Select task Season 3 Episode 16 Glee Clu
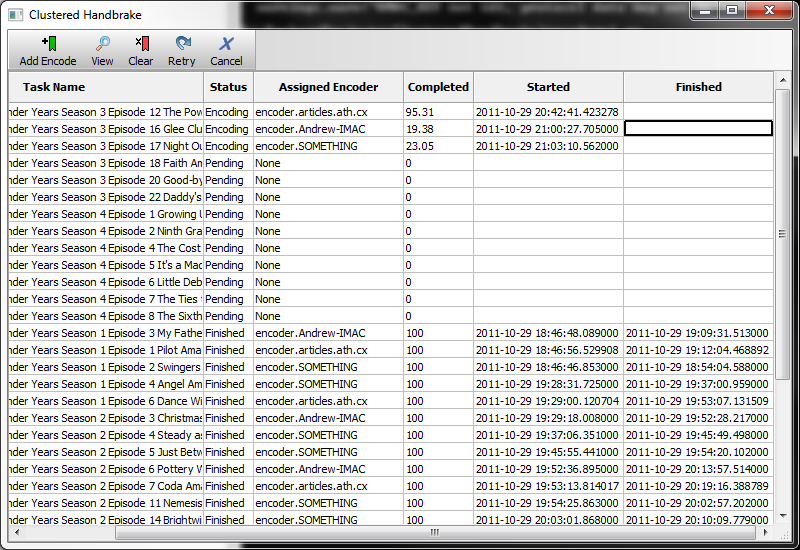The width and height of the screenshot is (800, 550). 106,129
